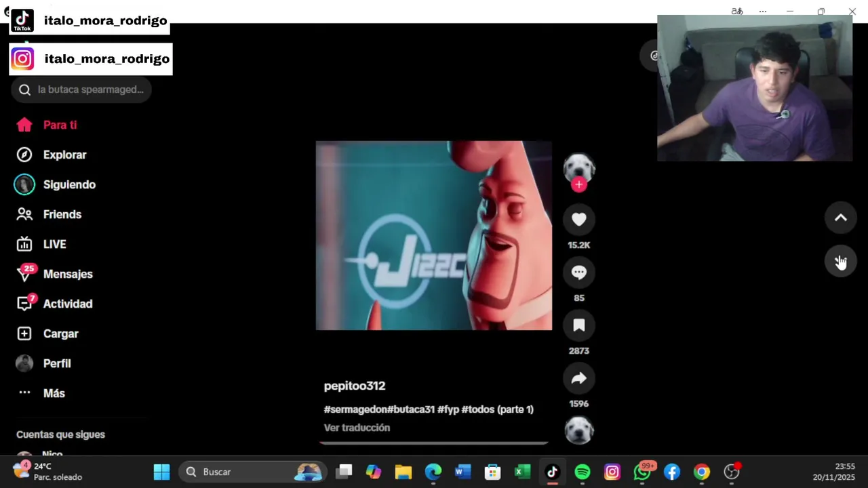
Task: Click 'Ver traducción' under the caption
Action: click(x=357, y=428)
